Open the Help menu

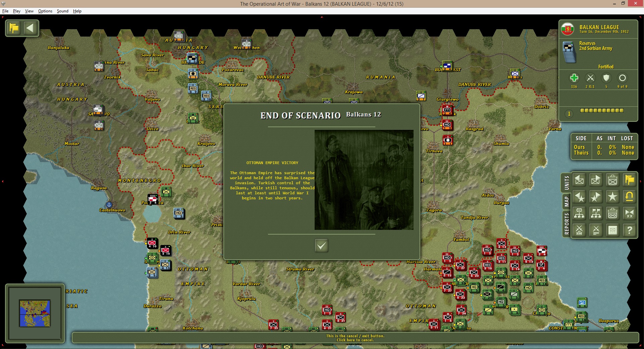[77, 11]
